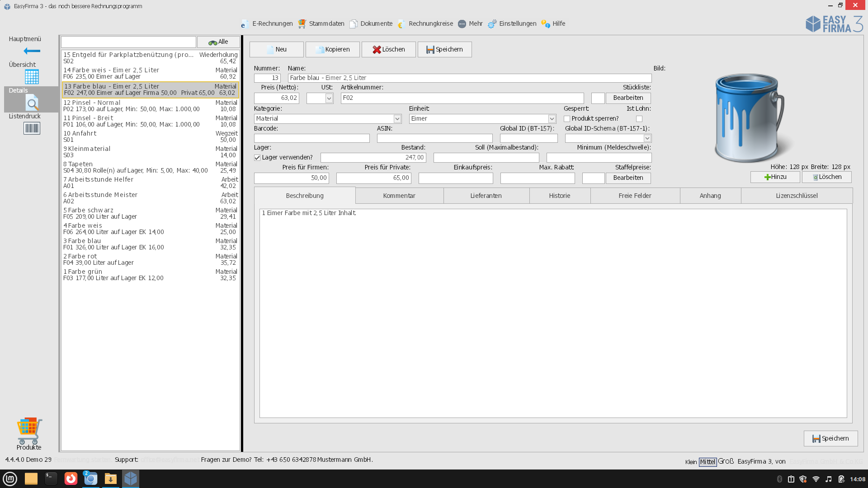Screen dimensions: 868x488
Task: Expand the Kategorie dropdown
Action: 397,119
